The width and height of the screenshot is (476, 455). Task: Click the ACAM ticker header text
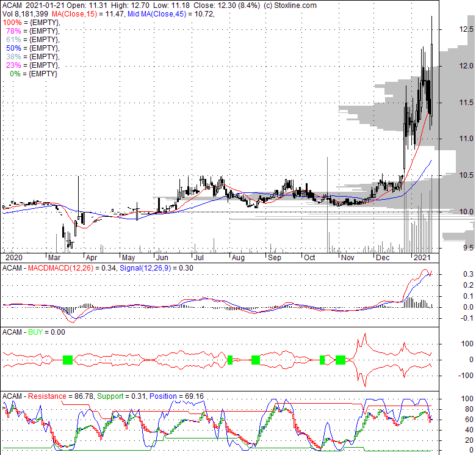[12, 5]
